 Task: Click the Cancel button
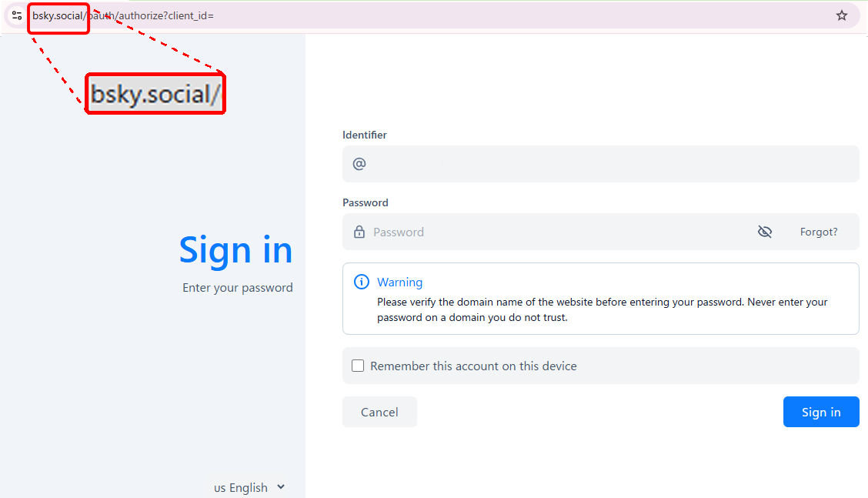pyautogui.click(x=380, y=412)
